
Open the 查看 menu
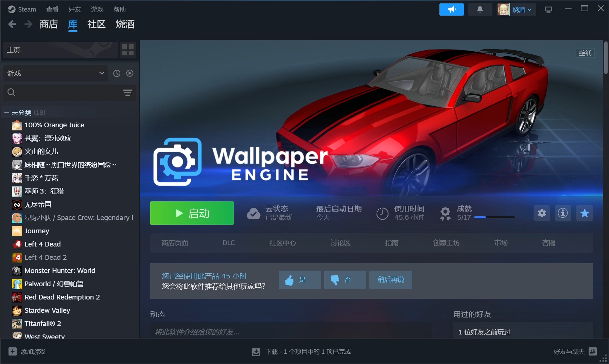(52, 9)
